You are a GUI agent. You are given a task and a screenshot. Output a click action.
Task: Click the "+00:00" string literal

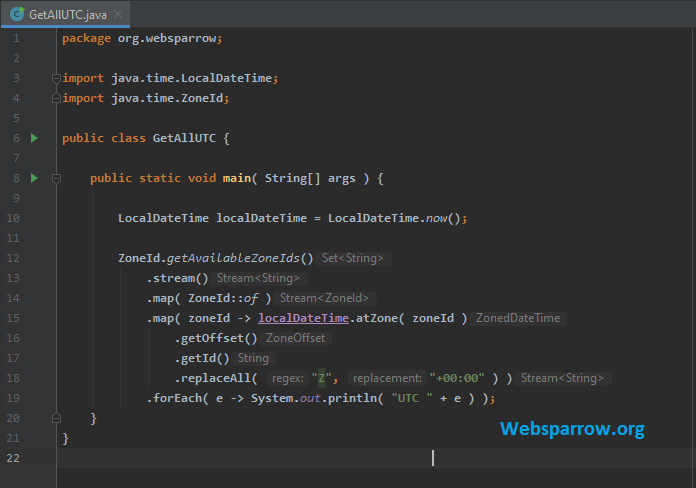(457, 378)
